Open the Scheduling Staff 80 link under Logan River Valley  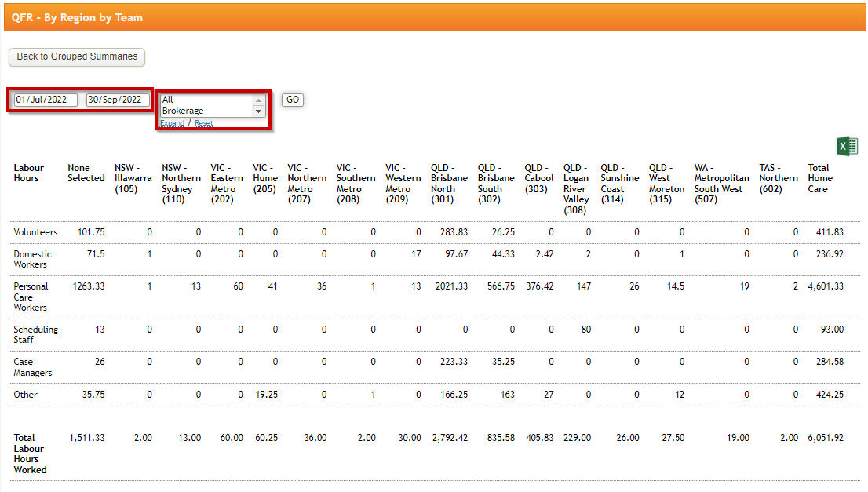pos(586,330)
